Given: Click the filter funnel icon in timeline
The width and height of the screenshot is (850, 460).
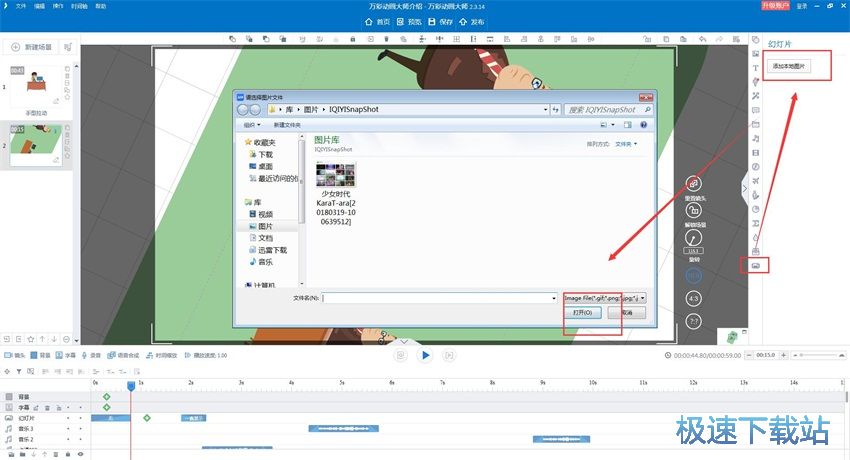Looking at the screenshot, I should coord(18,372).
